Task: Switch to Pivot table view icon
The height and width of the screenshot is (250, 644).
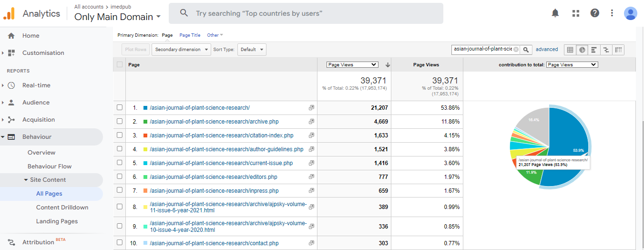Action: click(618, 50)
